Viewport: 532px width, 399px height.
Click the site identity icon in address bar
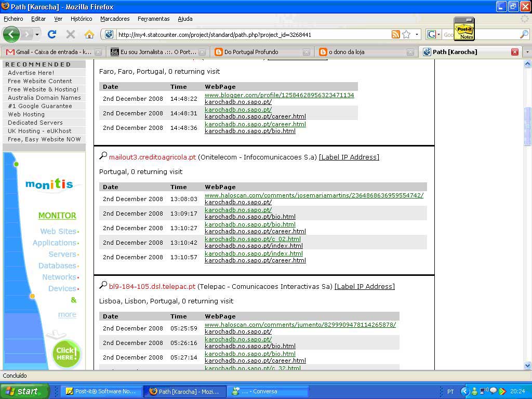pos(109,34)
